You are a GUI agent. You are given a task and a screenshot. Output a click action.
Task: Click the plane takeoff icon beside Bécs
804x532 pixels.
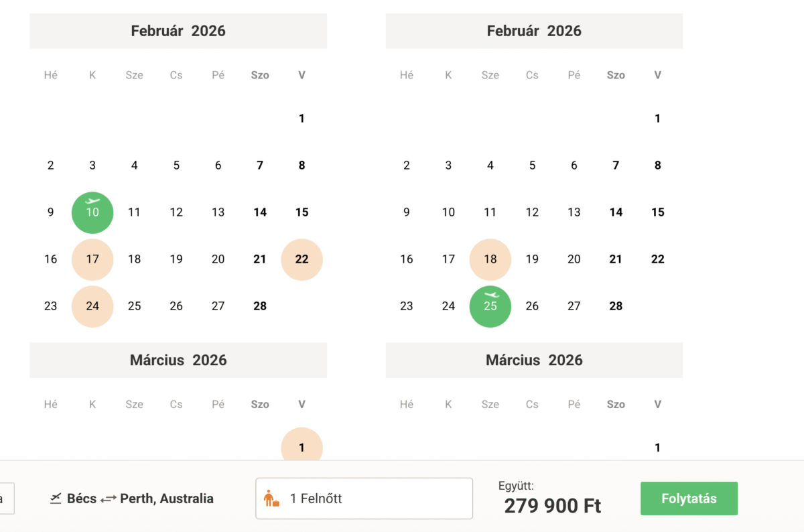coord(56,498)
